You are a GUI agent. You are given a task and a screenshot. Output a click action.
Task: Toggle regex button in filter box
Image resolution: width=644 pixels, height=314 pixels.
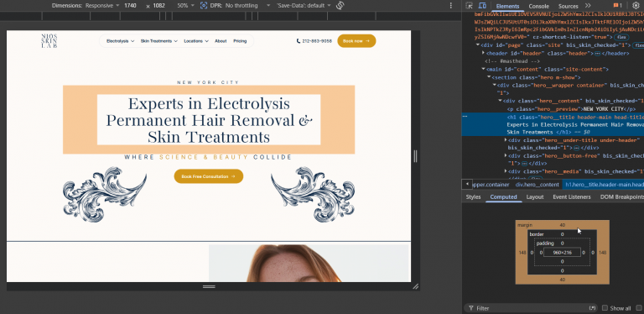[592, 308]
